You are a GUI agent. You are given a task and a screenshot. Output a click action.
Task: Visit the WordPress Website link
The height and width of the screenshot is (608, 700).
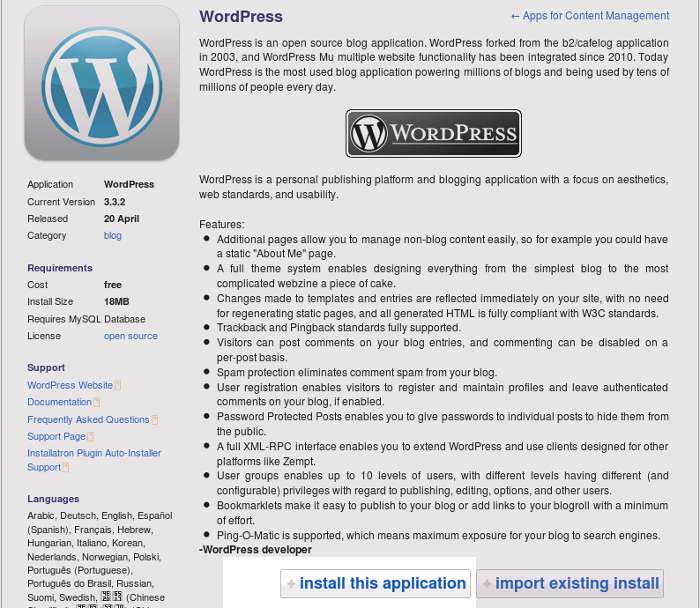click(x=70, y=385)
